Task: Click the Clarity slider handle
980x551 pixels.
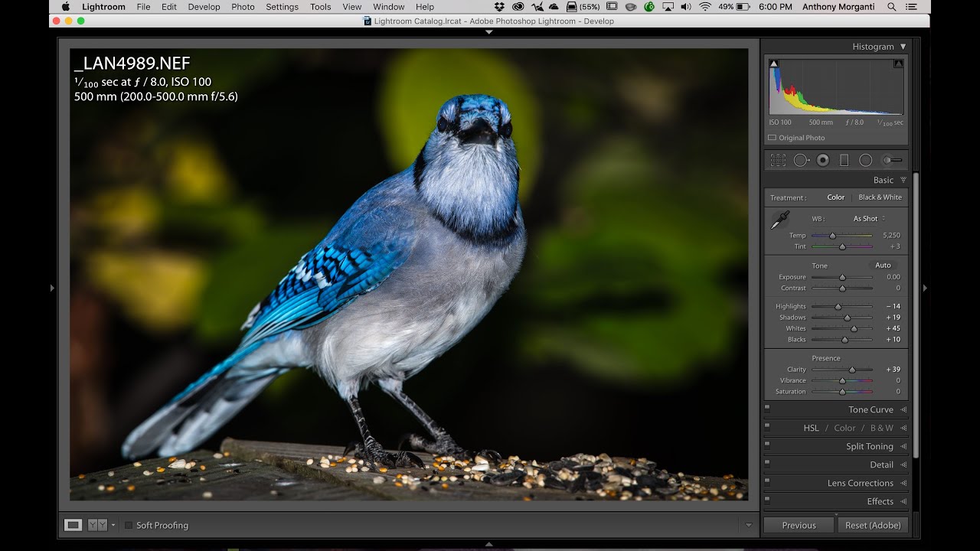Action: (852, 370)
